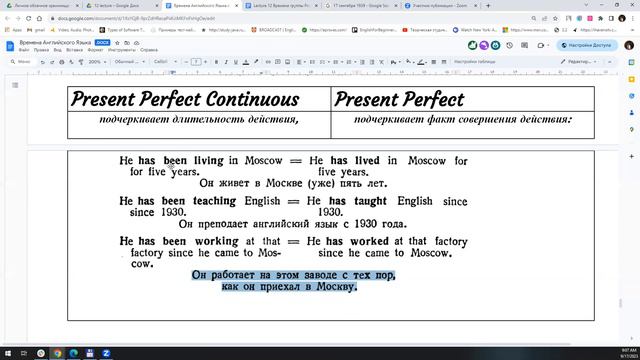The image size is (640, 360).
Task: Open the table border color picker
Action: click(x=422, y=62)
